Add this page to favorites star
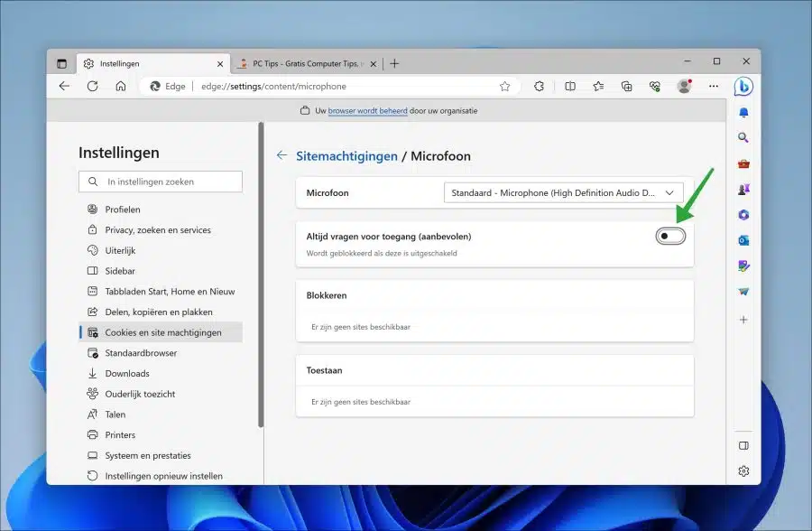 coord(505,87)
